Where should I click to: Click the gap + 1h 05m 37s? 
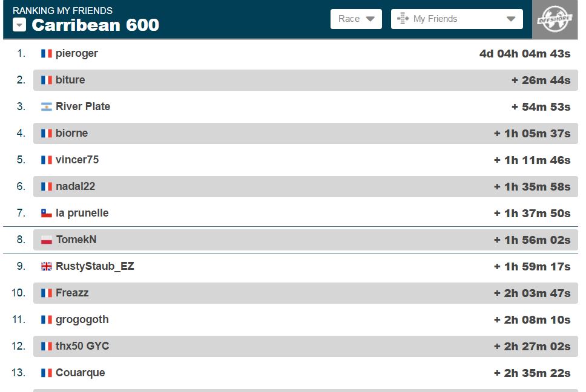pos(532,133)
